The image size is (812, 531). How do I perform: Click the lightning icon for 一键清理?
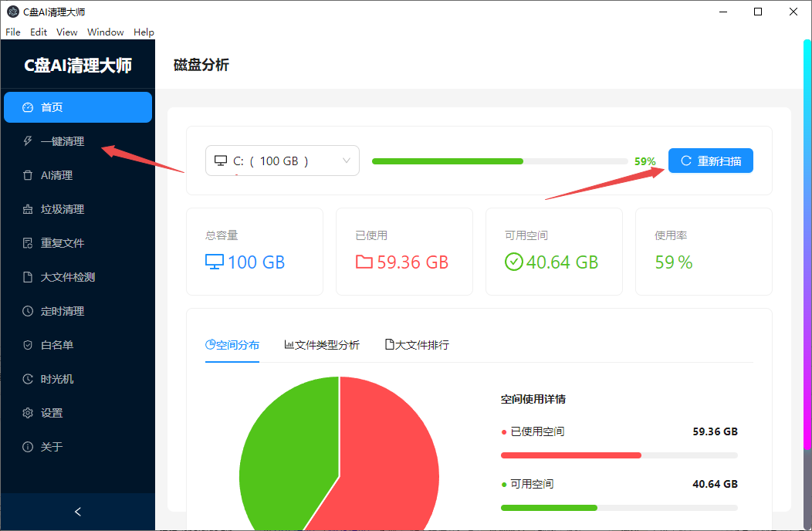[28, 141]
